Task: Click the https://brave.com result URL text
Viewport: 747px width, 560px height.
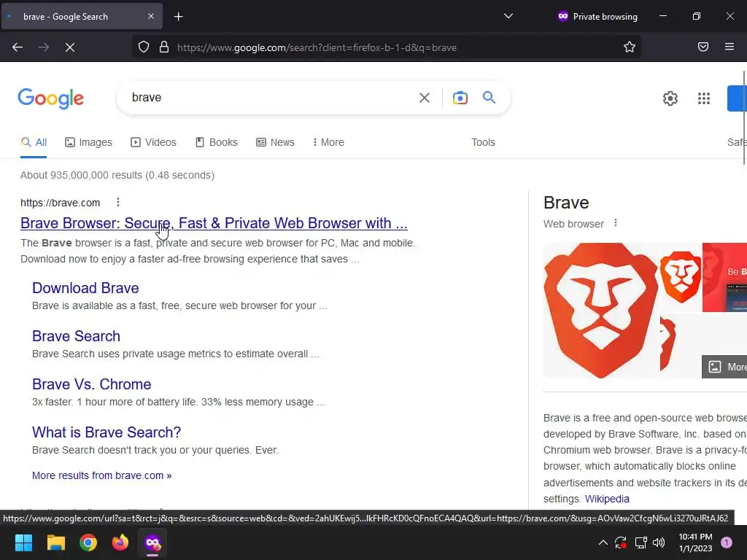Action: [60, 203]
